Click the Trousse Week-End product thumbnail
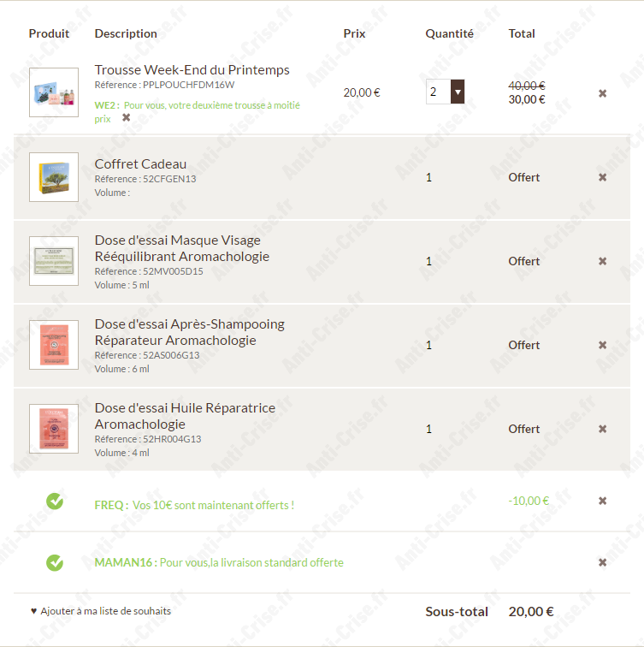644x647 pixels. click(x=54, y=92)
